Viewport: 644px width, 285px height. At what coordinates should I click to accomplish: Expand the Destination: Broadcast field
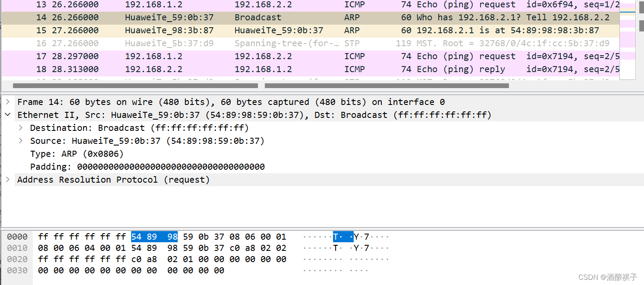[x=20, y=128]
